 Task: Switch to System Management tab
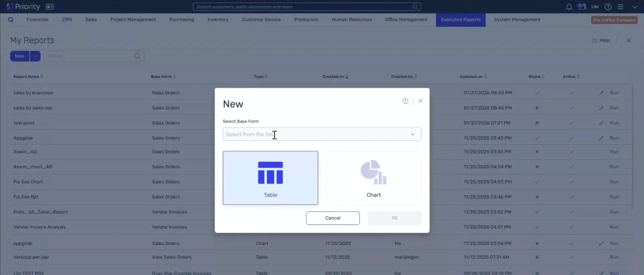click(x=517, y=20)
